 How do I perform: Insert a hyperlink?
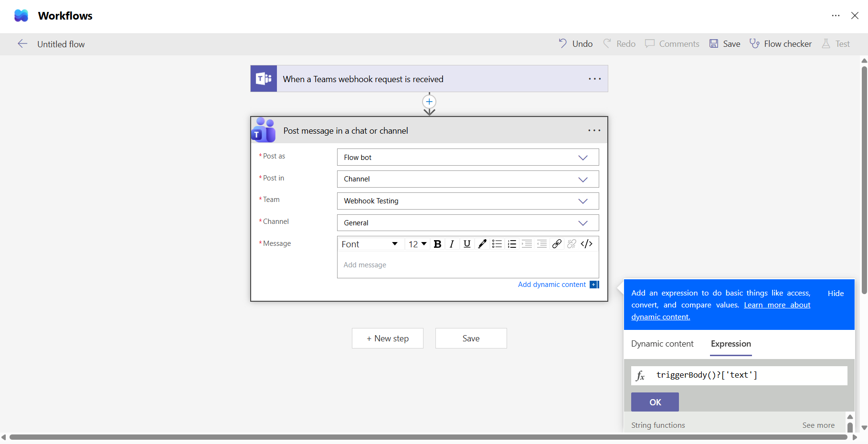pos(557,244)
